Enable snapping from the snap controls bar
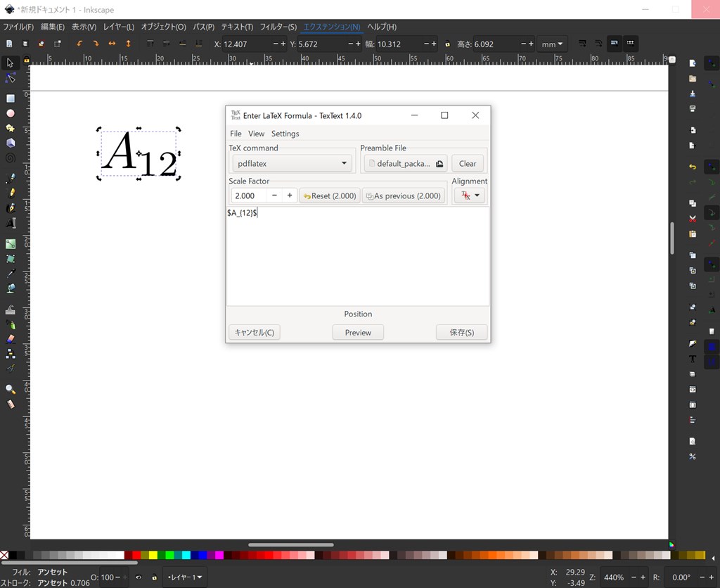 (x=712, y=63)
